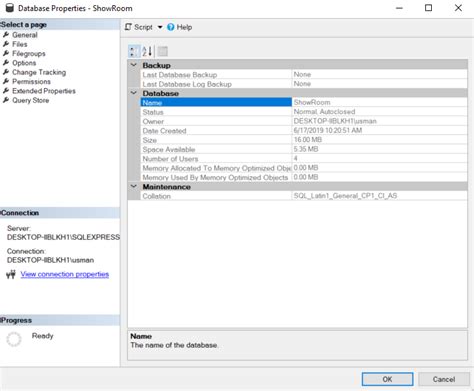The height and width of the screenshot is (391, 474).
Task: Open the Query Store page
Action: point(31,100)
